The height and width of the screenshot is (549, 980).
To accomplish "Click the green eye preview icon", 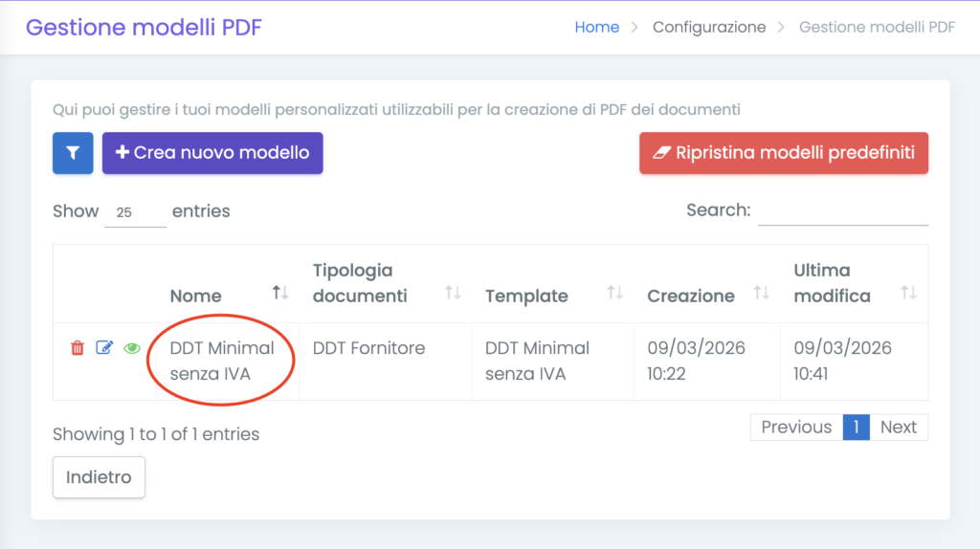I will pyautogui.click(x=132, y=348).
